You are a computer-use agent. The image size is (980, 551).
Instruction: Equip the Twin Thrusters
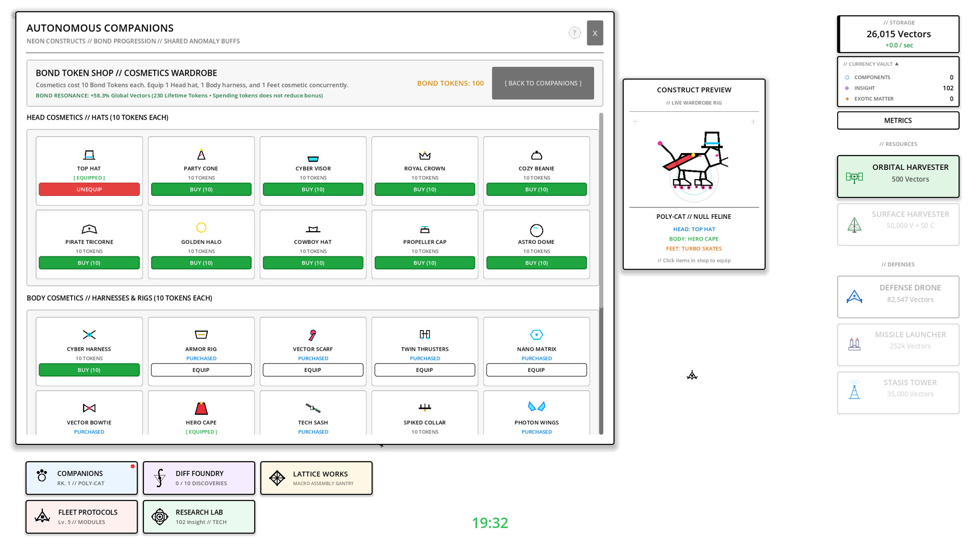coord(425,370)
